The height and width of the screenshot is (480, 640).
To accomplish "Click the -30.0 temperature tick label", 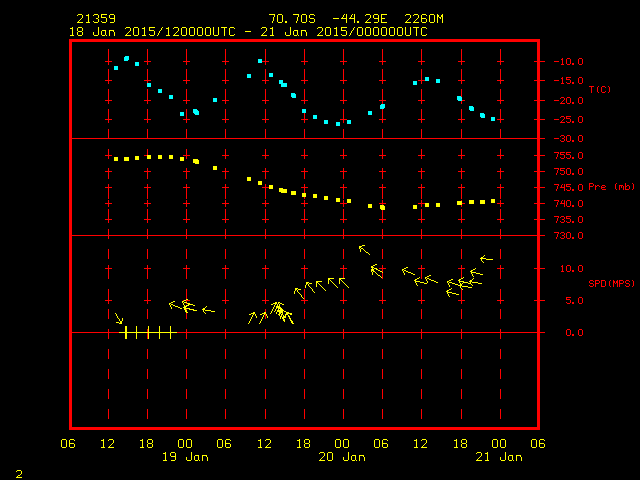I will click(x=568, y=139).
